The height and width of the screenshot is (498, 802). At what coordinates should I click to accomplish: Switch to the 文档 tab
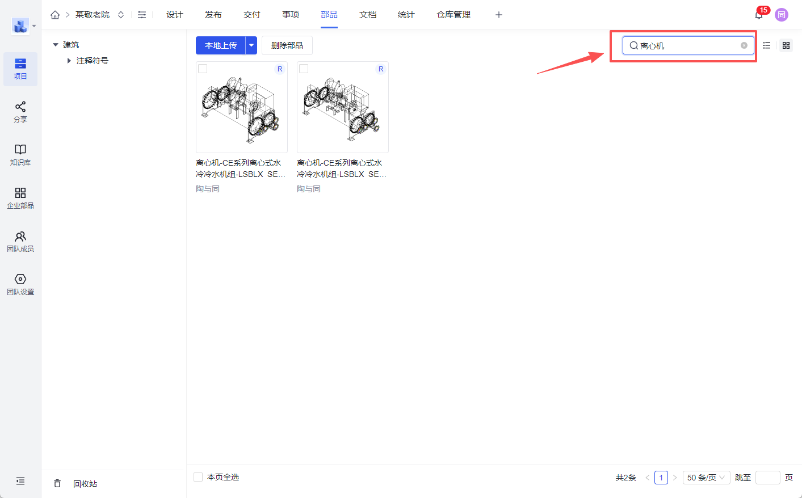(367, 15)
